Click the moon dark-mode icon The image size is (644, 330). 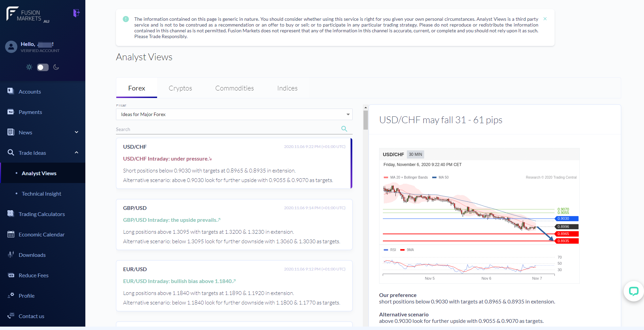(x=56, y=67)
